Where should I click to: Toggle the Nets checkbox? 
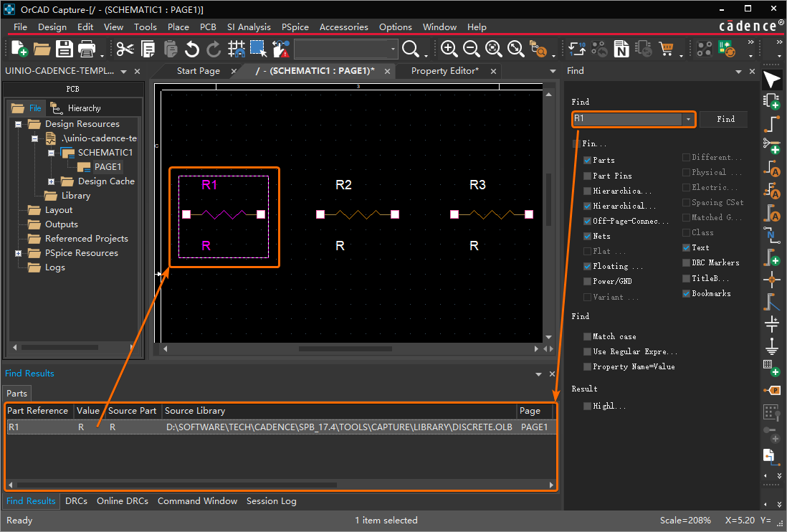(x=588, y=236)
